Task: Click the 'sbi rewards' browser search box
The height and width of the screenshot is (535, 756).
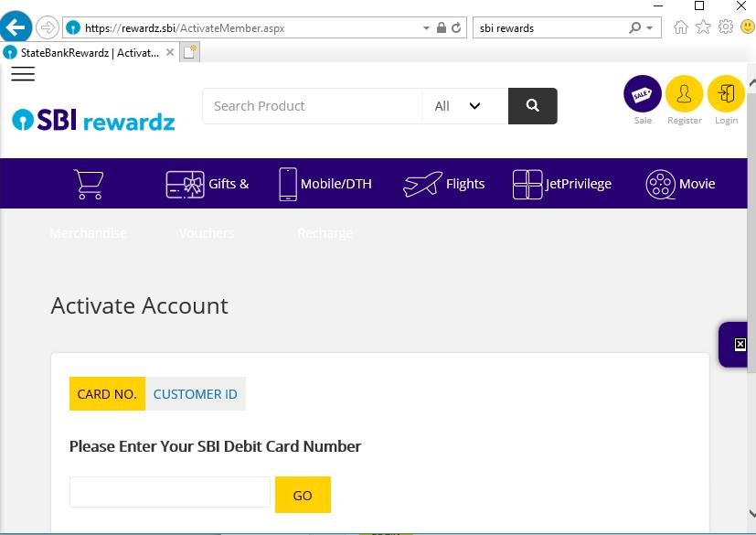Action: pos(549,28)
